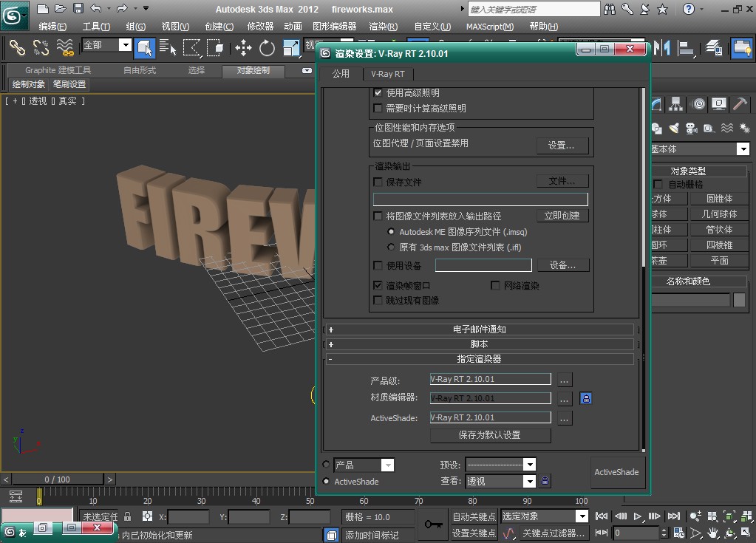This screenshot has height=543, width=756.
Task: Activate the Select Object tool
Action: click(x=144, y=47)
